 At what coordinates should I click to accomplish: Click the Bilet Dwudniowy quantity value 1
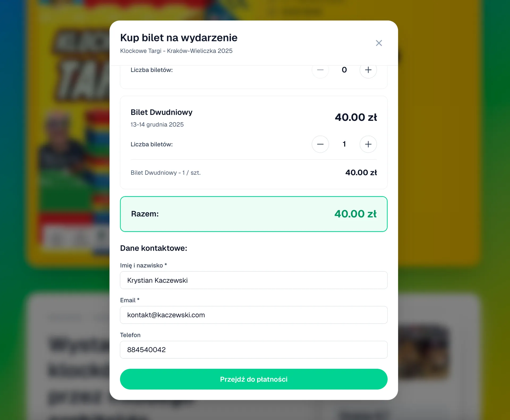[344, 144]
